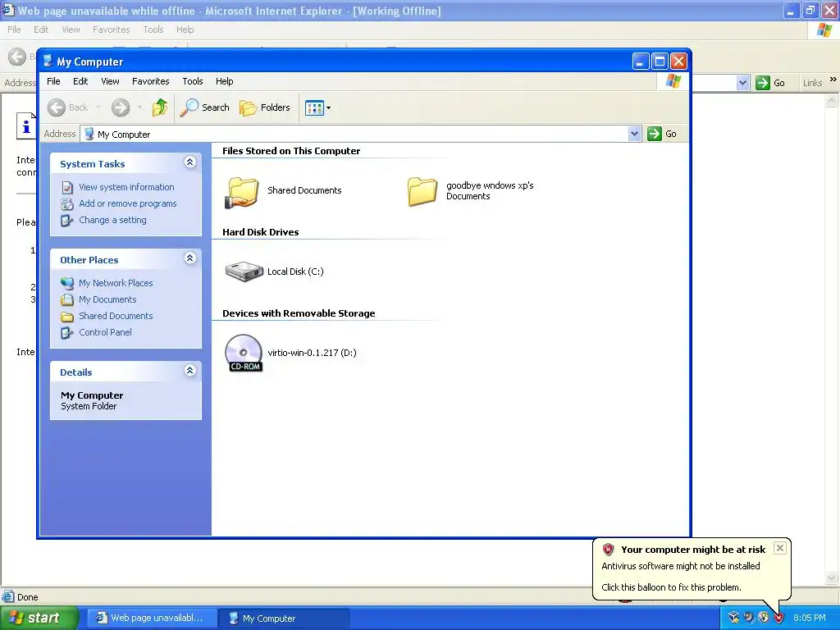Click the Internet Explorer vertical scrollbar
840x630 pixels.
click(832, 339)
